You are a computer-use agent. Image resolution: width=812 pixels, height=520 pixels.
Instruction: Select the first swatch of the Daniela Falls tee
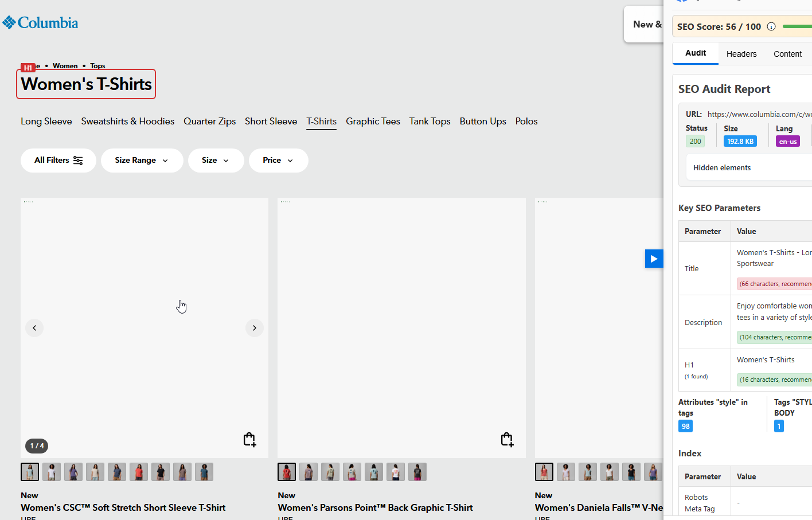point(544,472)
